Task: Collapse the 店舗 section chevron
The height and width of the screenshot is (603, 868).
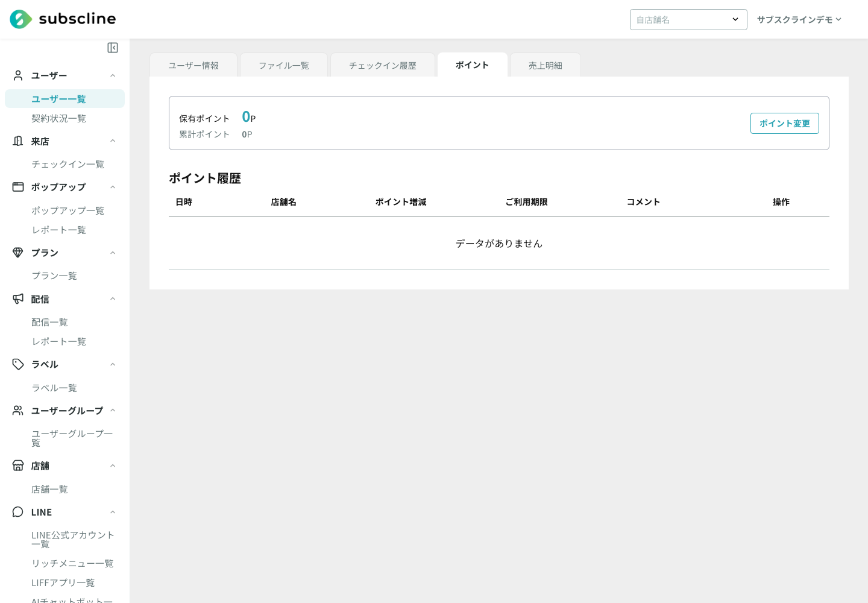Action: click(x=113, y=466)
